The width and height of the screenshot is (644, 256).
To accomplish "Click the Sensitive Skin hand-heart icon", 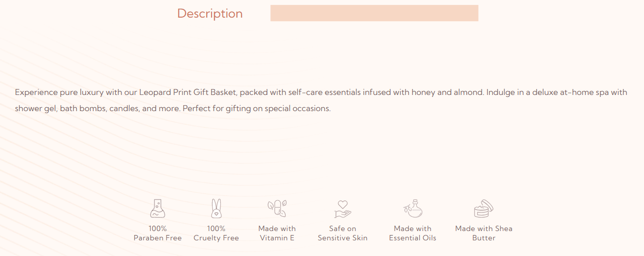I will 342,209.
